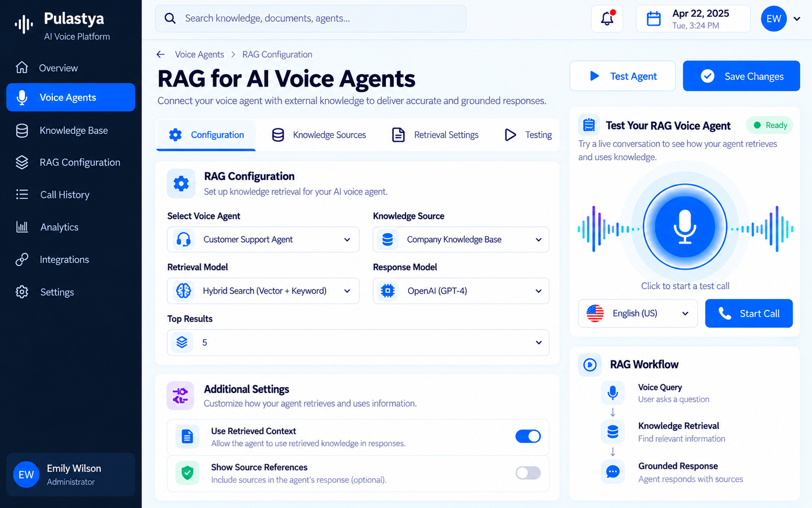Open the Emily Wilson profile card
Image resolution: width=812 pixels, height=508 pixels.
pos(71,475)
